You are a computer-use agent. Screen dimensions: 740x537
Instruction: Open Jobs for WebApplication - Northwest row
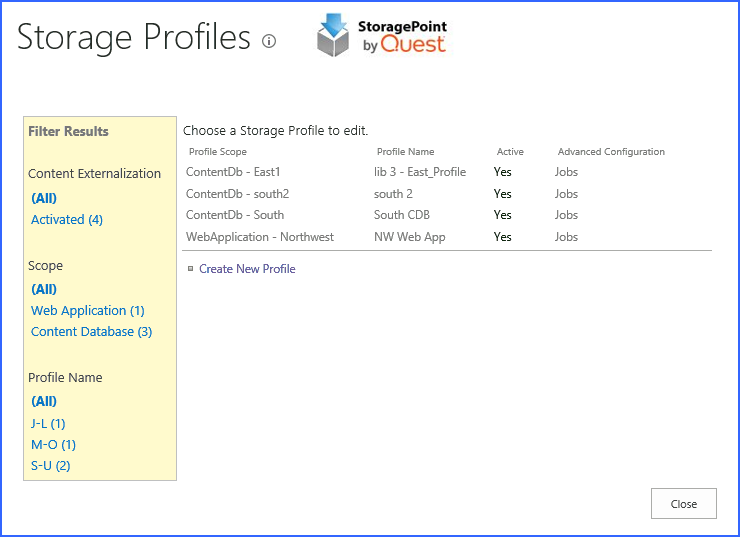(566, 237)
